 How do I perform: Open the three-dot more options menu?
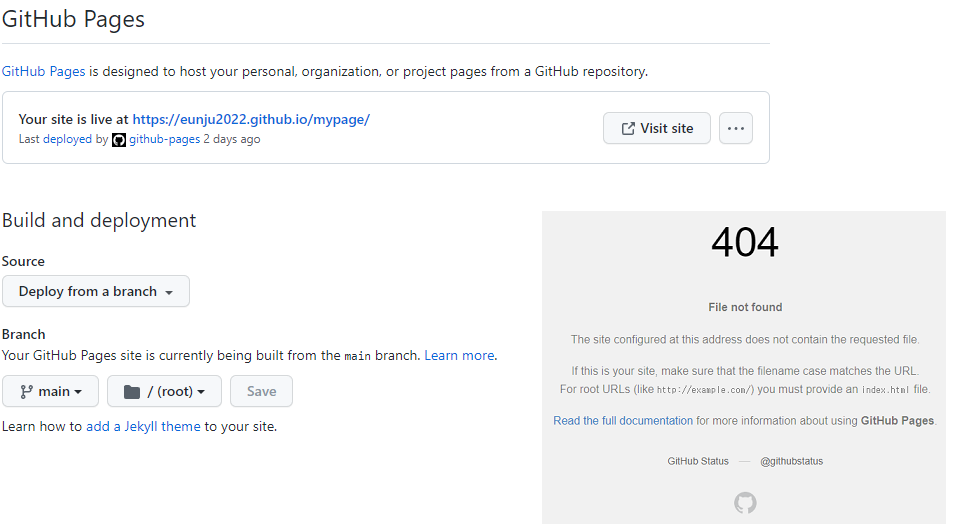tap(735, 128)
